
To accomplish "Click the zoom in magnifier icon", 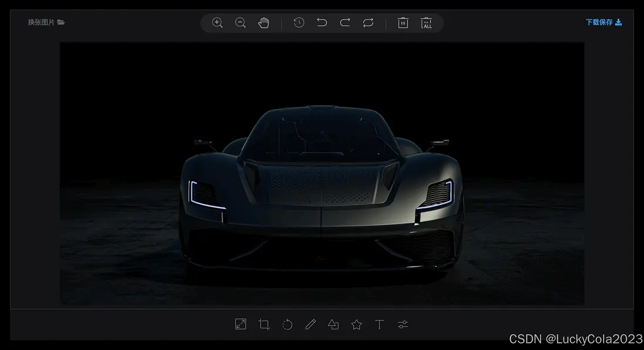I will pos(217,23).
